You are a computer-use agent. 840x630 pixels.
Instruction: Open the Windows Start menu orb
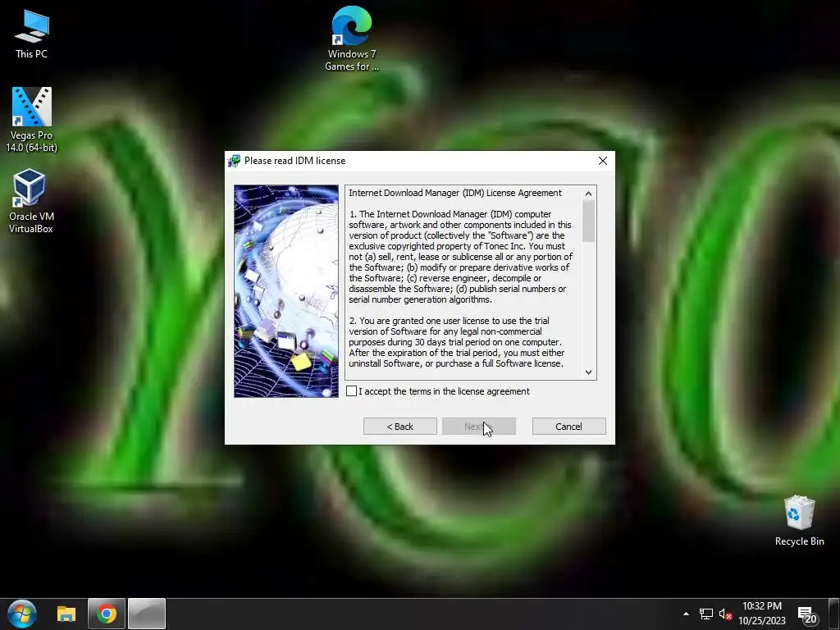[x=21, y=614]
